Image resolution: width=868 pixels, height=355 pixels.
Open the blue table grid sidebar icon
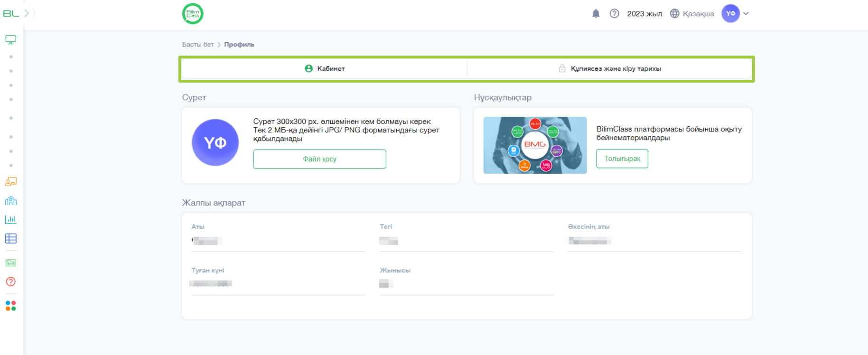click(11, 238)
